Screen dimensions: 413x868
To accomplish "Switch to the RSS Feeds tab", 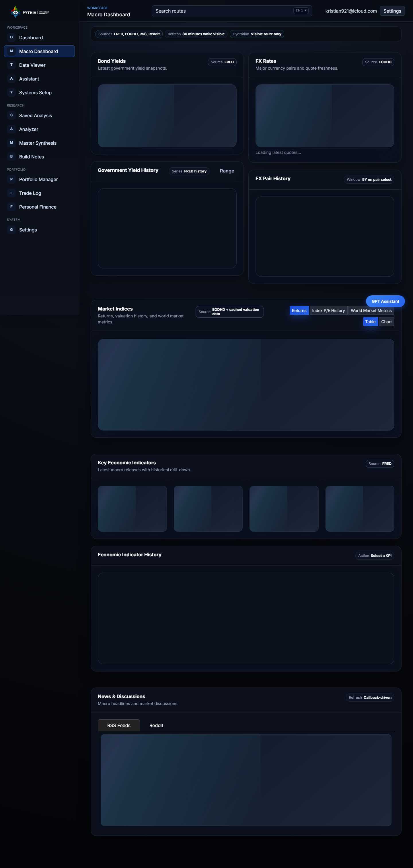I will (119, 725).
